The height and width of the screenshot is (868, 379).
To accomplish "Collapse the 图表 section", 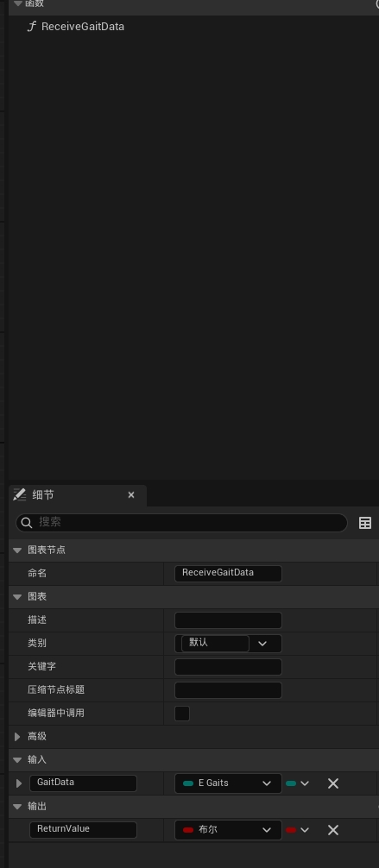I will pyautogui.click(x=17, y=597).
